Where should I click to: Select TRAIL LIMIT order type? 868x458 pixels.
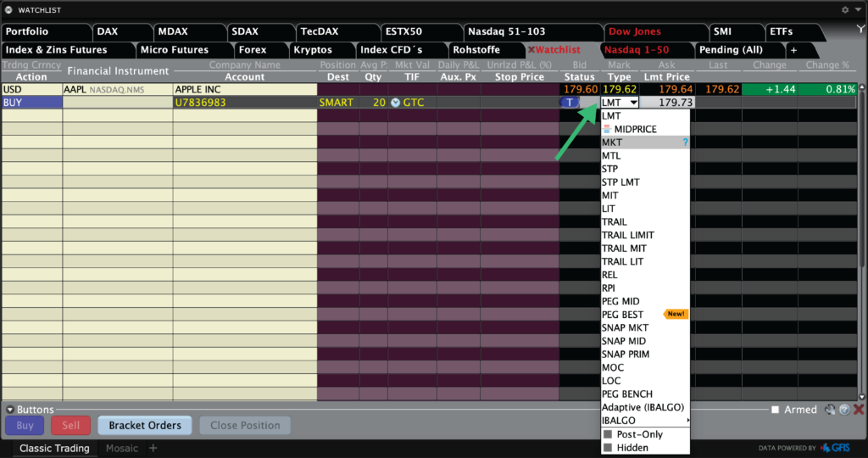pos(645,235)
